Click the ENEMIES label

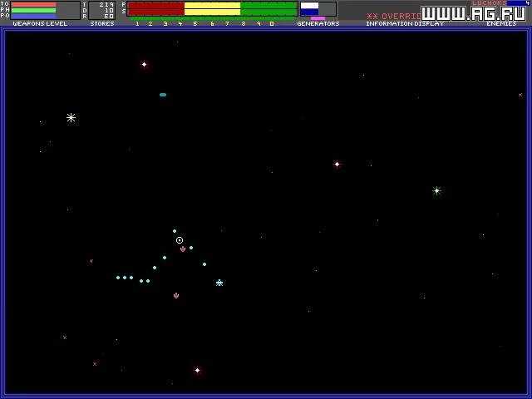(x=501, y=23)
